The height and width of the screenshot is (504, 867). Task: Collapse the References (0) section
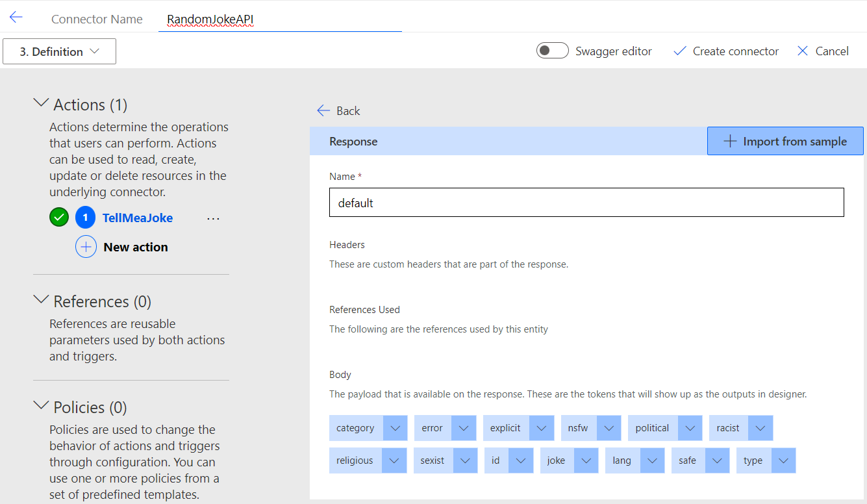tap(41, 300)
